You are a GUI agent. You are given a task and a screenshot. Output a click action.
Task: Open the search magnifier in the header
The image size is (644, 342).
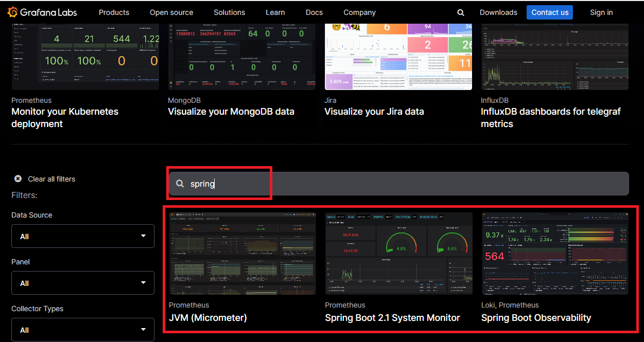461,12
